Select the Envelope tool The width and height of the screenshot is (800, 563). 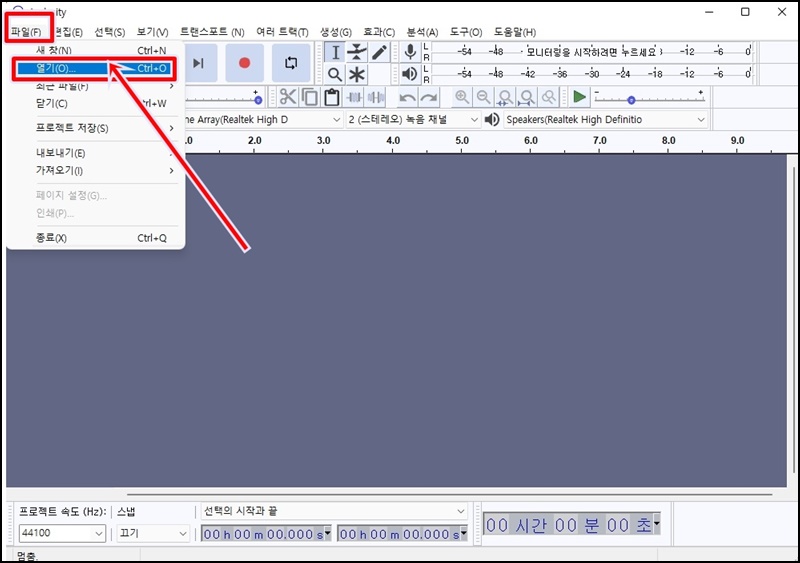(357, 52)
